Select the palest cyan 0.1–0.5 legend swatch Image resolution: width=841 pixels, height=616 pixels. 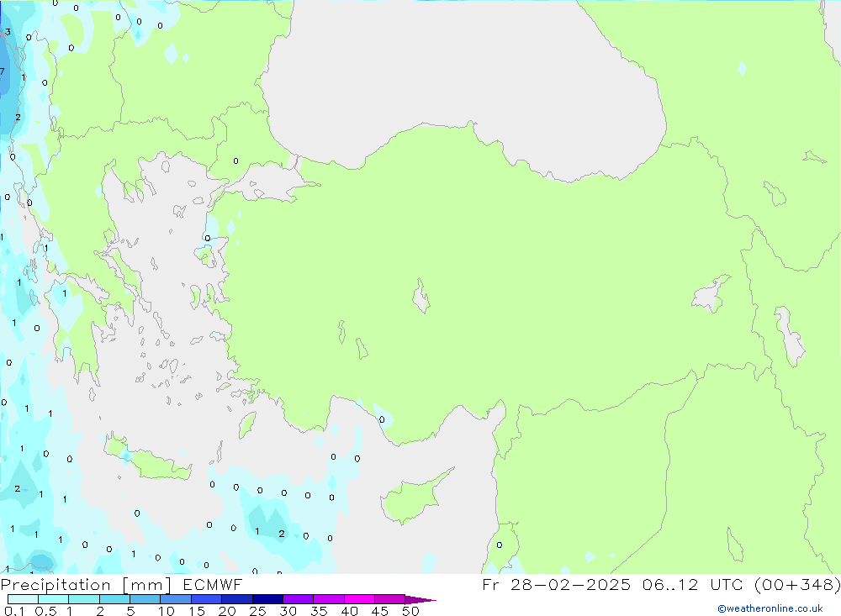(23, 599)
